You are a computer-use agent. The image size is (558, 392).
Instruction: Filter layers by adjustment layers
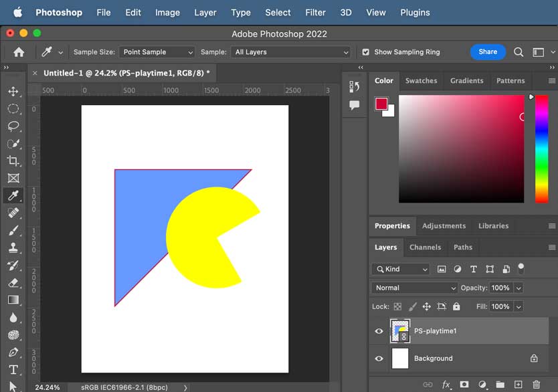[457, 270]
